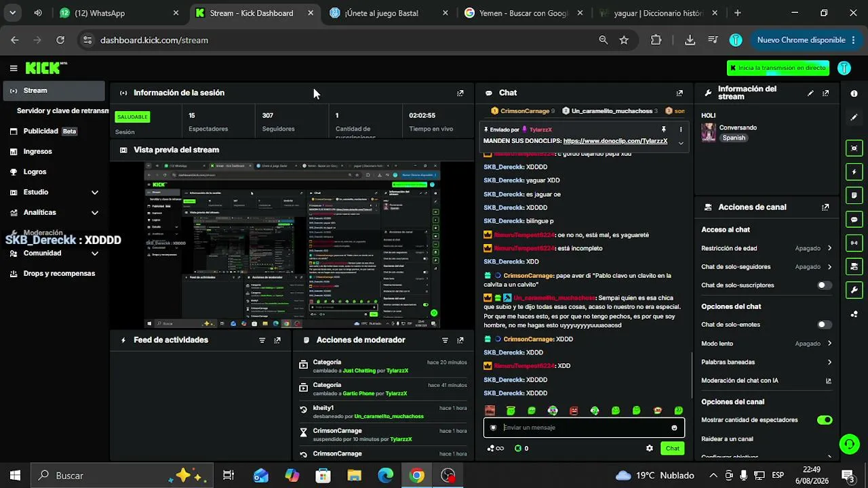This screenshot has width=868, height=488.
Task: Open the three-dot menu on the pinned message
Action: click(x=681, y=129)
